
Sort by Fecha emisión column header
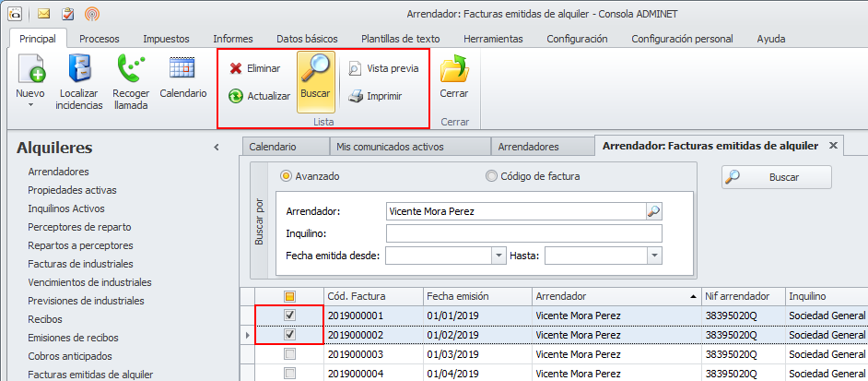pyautogui.click(x=477, y=296)
